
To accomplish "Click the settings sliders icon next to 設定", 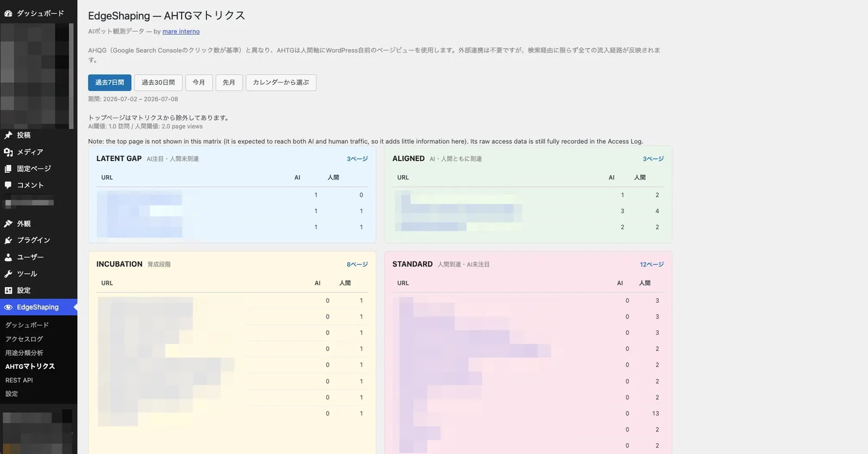I will tap(8, 290).
